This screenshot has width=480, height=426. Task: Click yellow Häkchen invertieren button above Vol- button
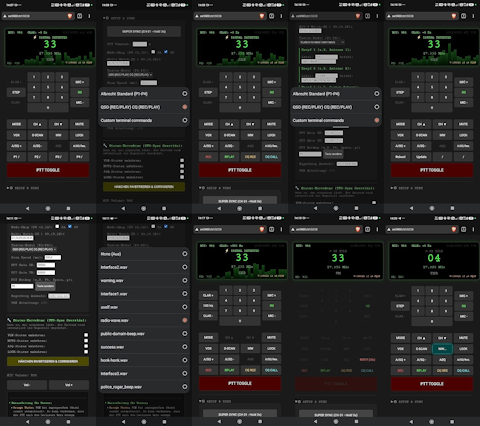48,361
